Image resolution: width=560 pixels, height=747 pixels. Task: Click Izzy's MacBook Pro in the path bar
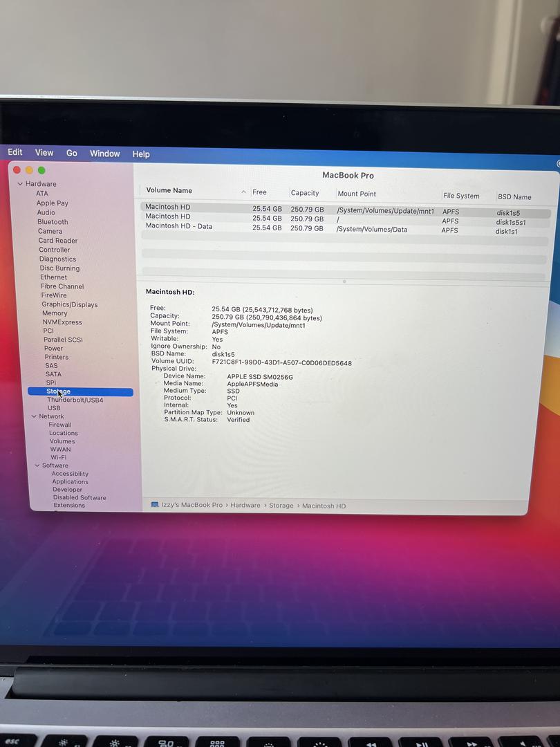[192, 504]
